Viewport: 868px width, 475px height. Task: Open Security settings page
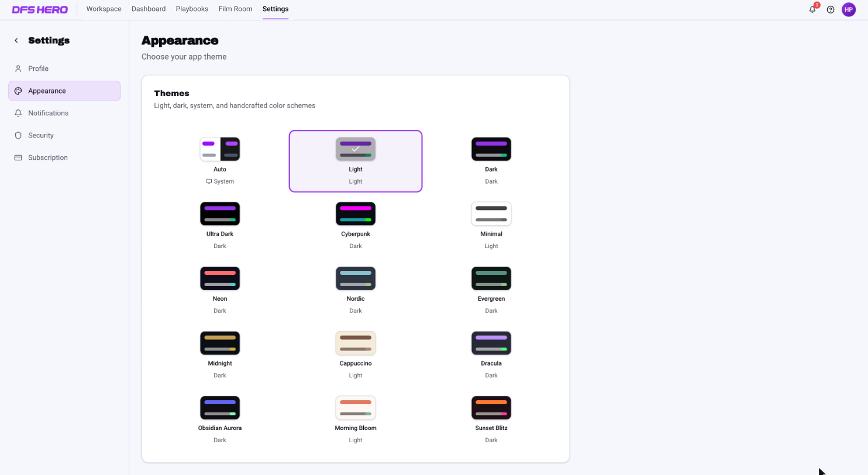pos(64,135)
